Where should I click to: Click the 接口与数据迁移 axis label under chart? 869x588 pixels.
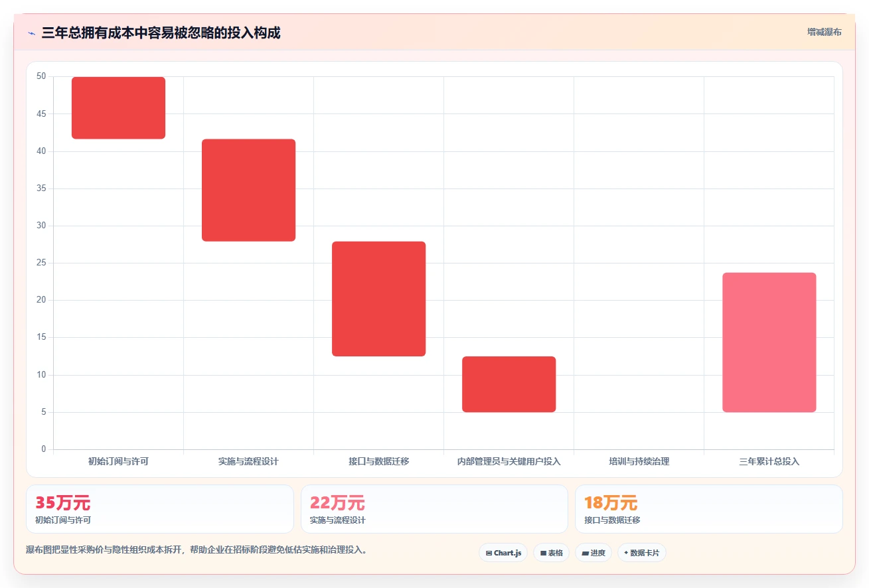[379, 461]
